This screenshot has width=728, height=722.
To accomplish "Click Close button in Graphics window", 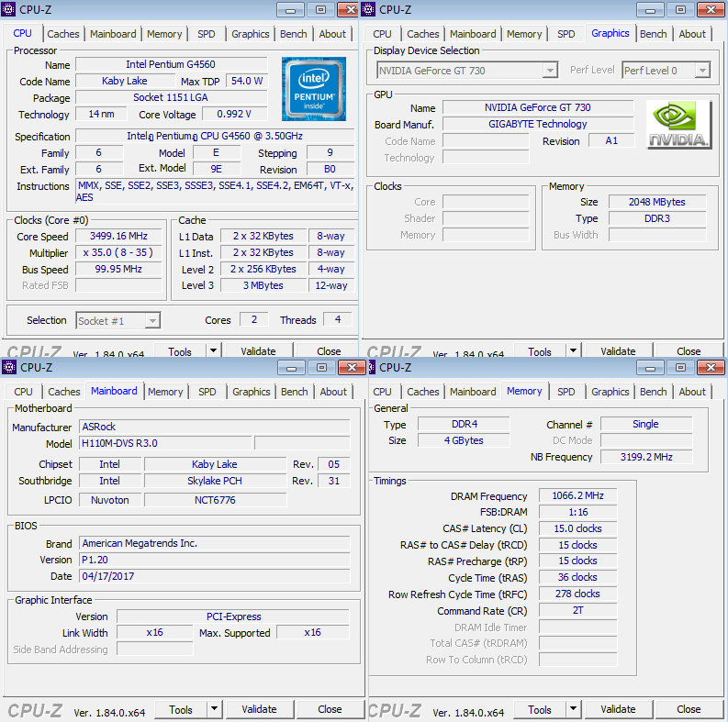I will [689, 350].
